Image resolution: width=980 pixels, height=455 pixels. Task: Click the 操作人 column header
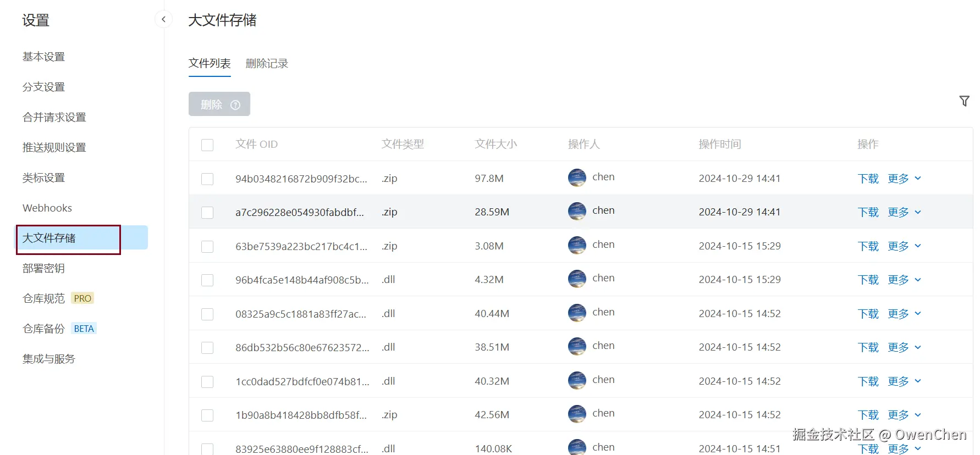pos(583,144)
